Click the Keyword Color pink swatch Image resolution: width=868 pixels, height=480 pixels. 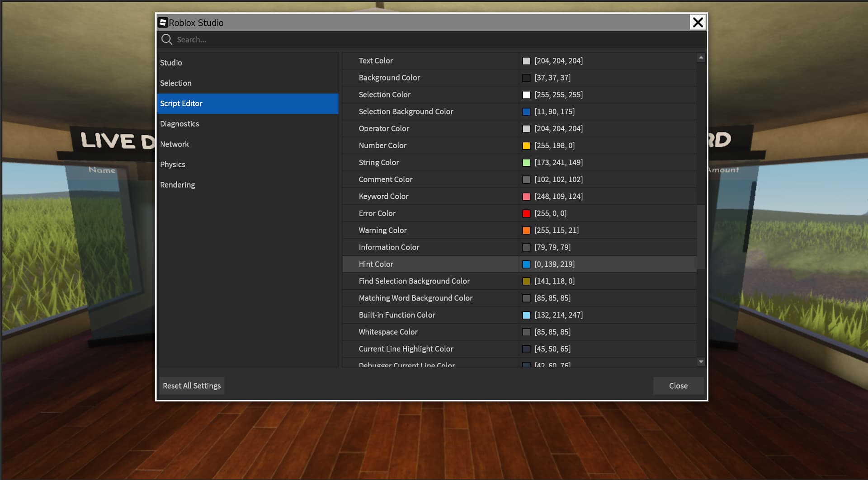tap(526, 197)
